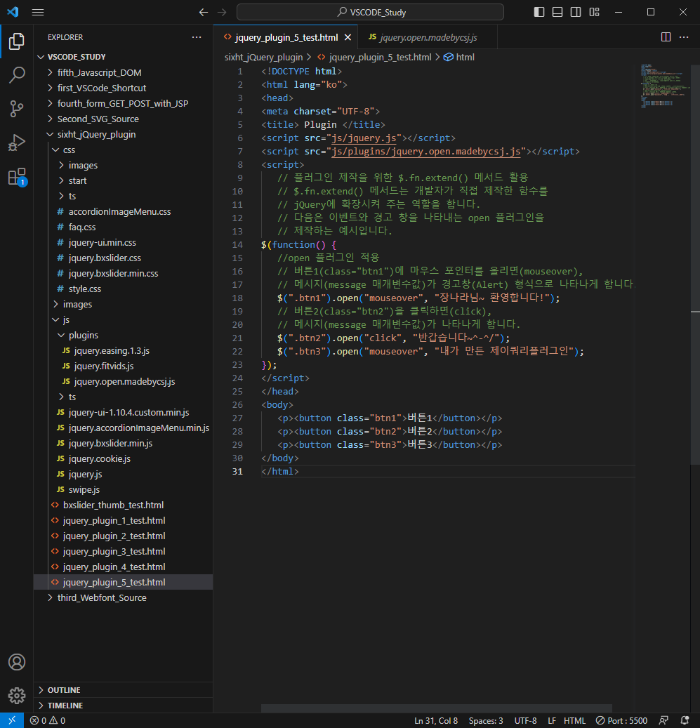Open Accounts icon in activity bar
The width and height of the screenshot is (700, 728).
coord(17,662)
